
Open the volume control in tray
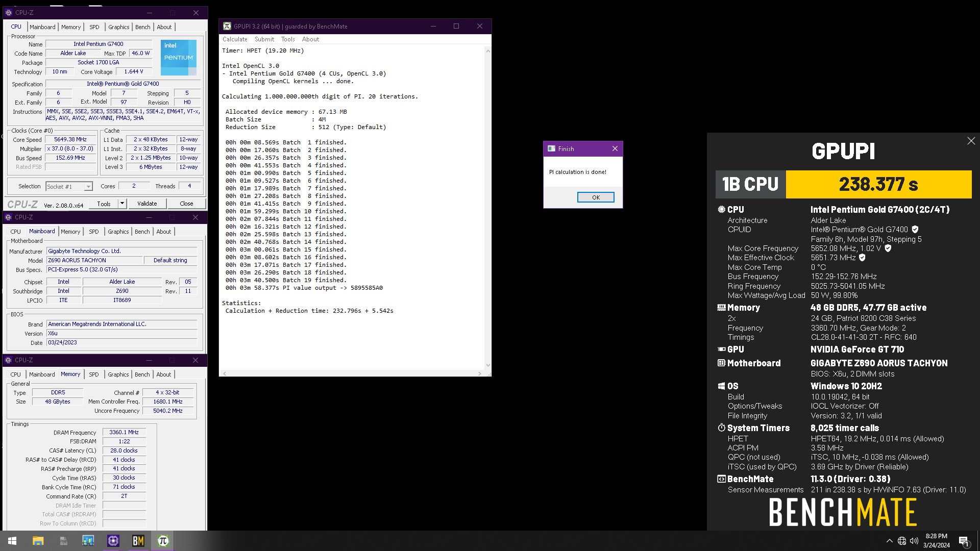914,541
